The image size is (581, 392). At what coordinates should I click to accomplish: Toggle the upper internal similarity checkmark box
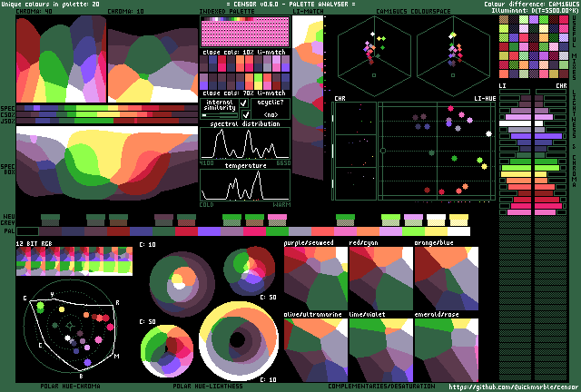(x=244, y=103)
